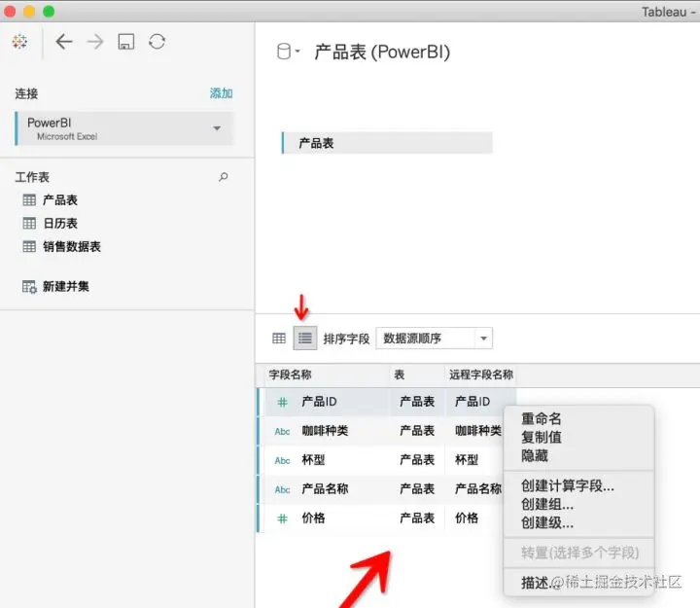Select the 产品表 table pill on canvas
Screen dimensions: 700x608
click(387, 143)
